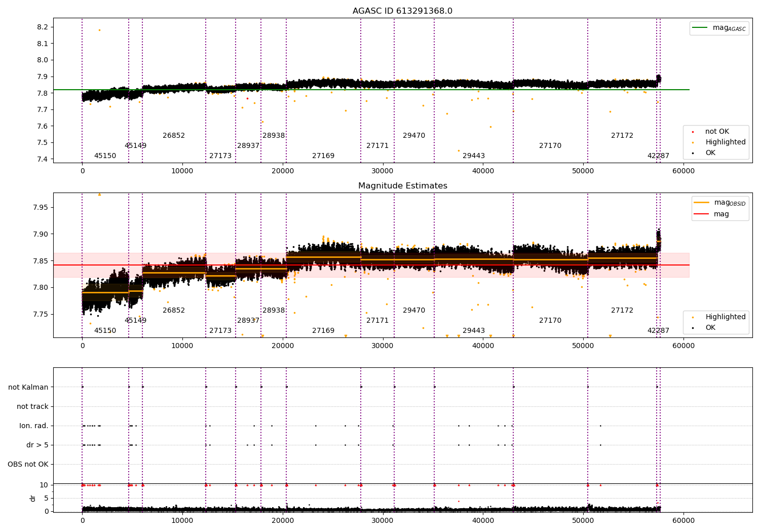
Task: Select the 20000 x-axis tick of bottom panel
Action: point(282,520)
